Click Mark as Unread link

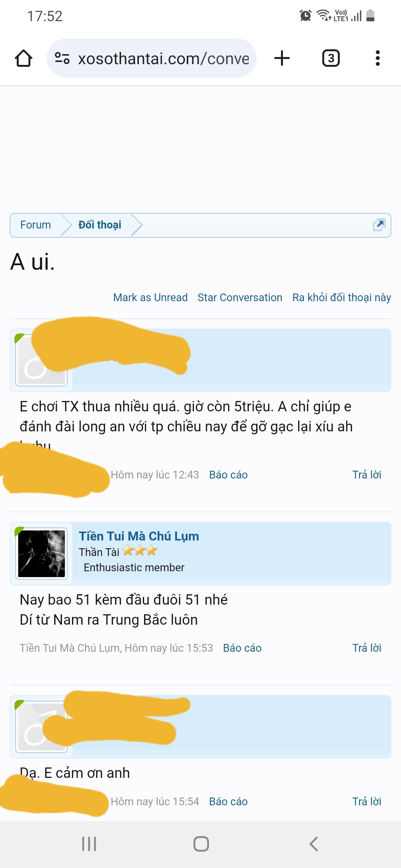point(150,297)
